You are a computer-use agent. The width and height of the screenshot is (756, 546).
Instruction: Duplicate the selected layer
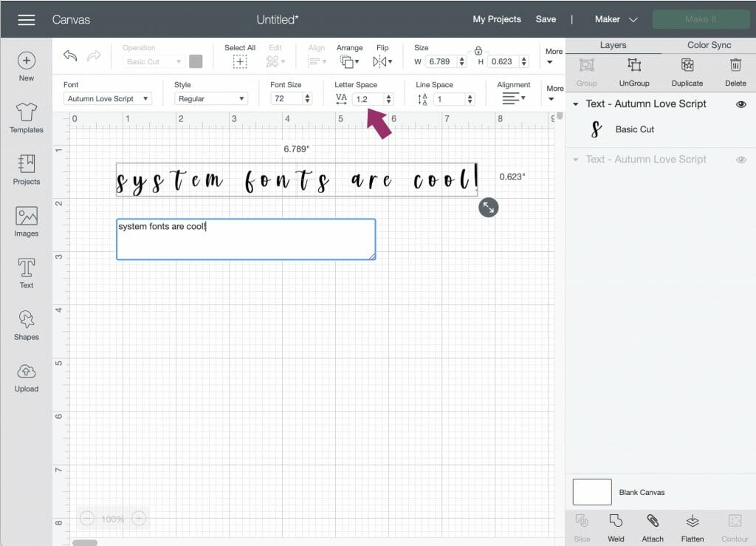pos(687,72)
